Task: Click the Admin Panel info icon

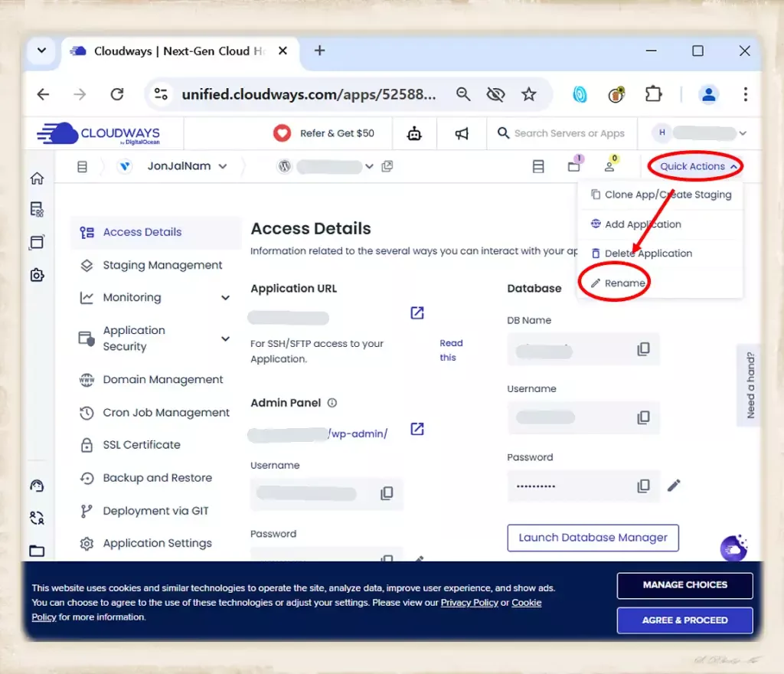Action: tap(332, 403)
